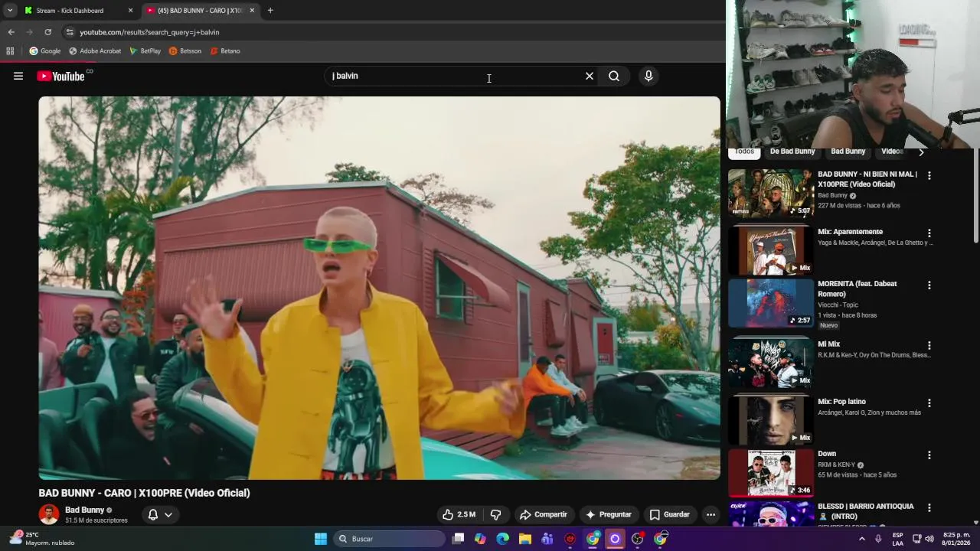This screenshot has width=980, height=551.
Task: Open OBS Studio from the taskbar
Action: 637,539
